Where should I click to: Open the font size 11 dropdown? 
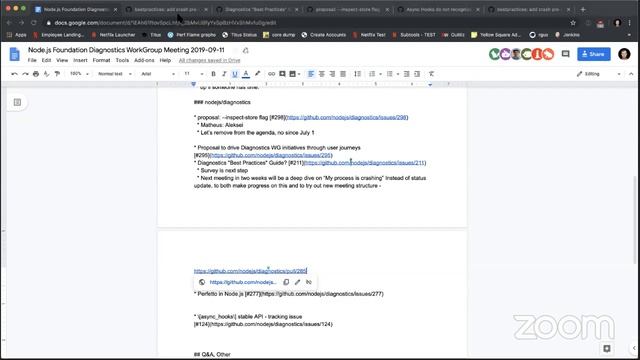(x=193, y=74)
